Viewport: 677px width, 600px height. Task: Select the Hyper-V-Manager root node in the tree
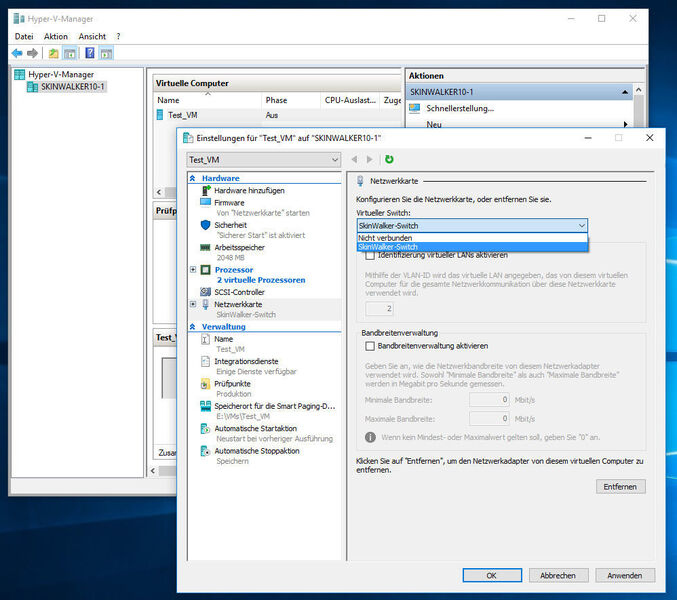click(x=61, y=74)
